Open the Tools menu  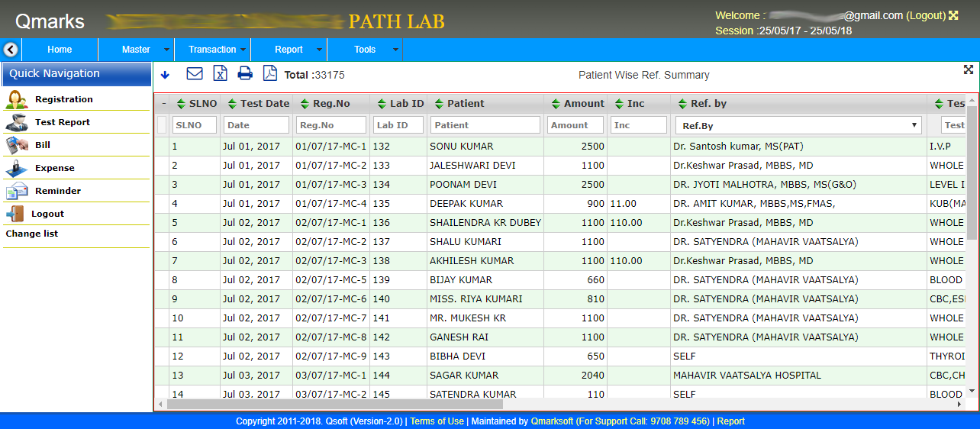(x=365, y=50)
